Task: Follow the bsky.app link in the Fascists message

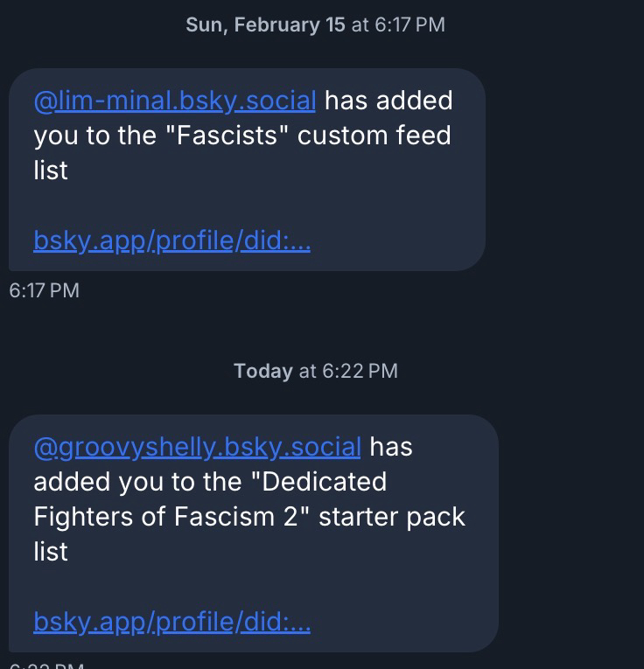Action: point(171,240)
